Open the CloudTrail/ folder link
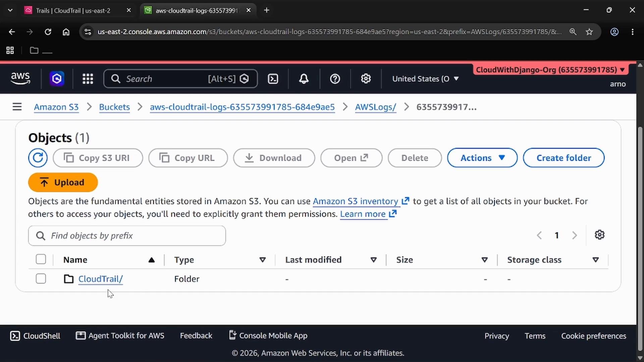Viewport: 644px width, 362px height. click(x=101, y=279)
